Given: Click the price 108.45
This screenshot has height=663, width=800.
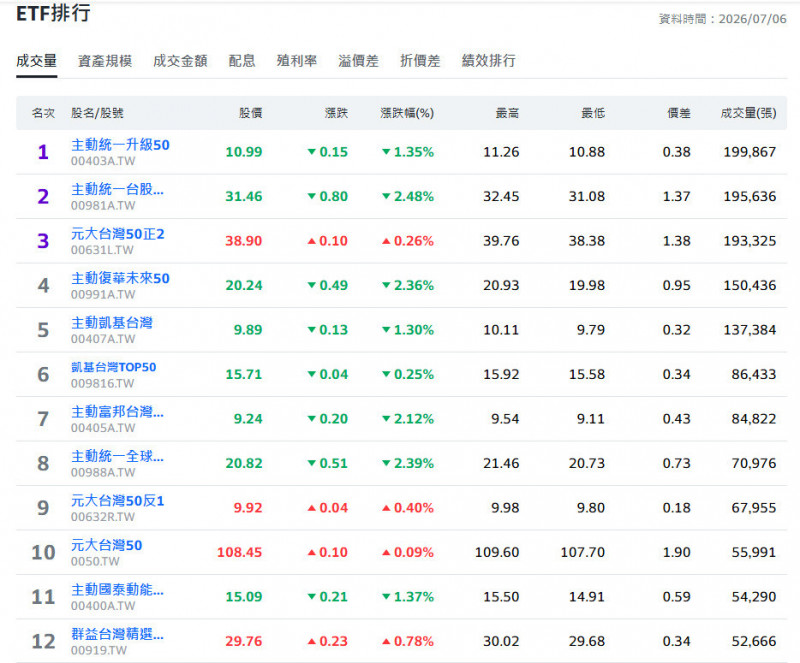Looking at the screenshot, I should 239,552.
